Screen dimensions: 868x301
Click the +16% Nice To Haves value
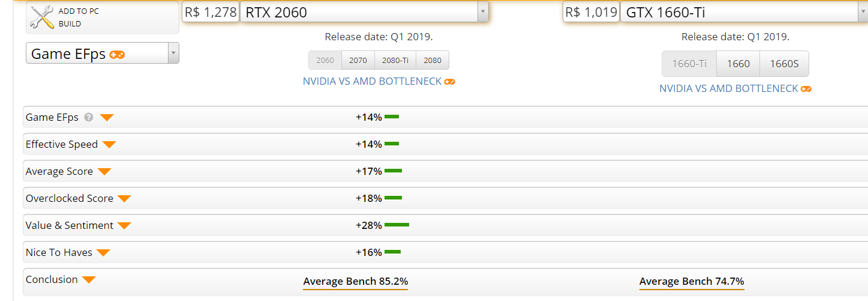click(x=369, y=252)
